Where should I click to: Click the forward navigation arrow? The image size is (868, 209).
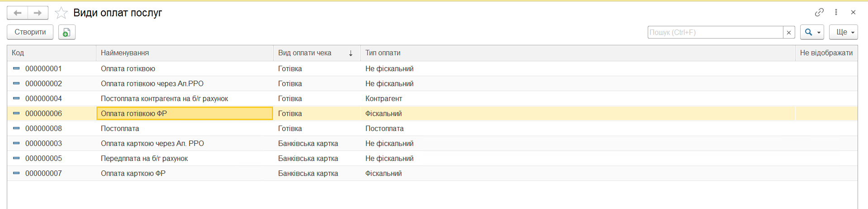38,13
